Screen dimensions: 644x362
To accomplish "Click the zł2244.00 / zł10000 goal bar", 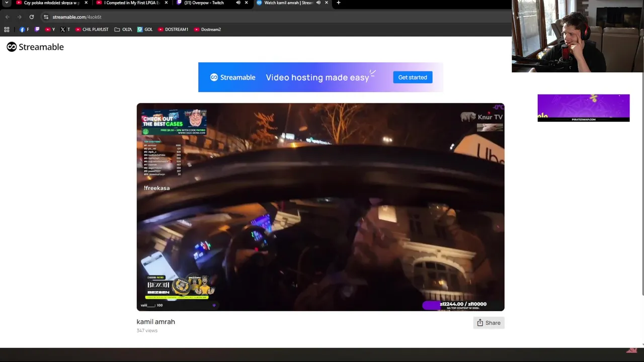I will [x=455, y=305].
